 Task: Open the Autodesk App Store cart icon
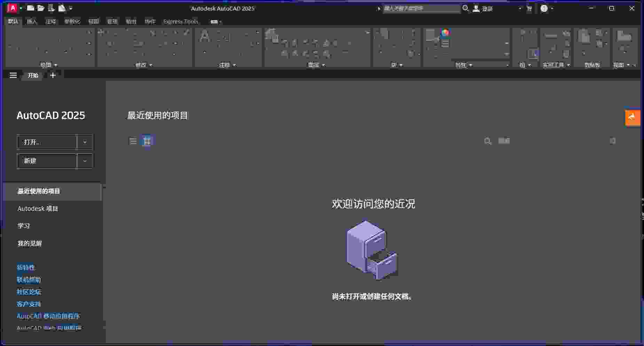pos(529,9)
